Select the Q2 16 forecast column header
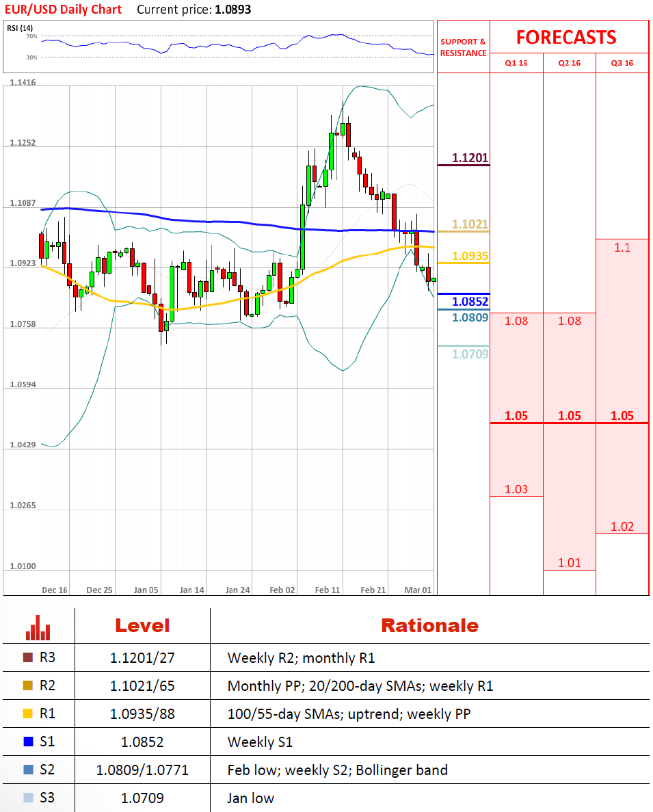 [569, 63]
